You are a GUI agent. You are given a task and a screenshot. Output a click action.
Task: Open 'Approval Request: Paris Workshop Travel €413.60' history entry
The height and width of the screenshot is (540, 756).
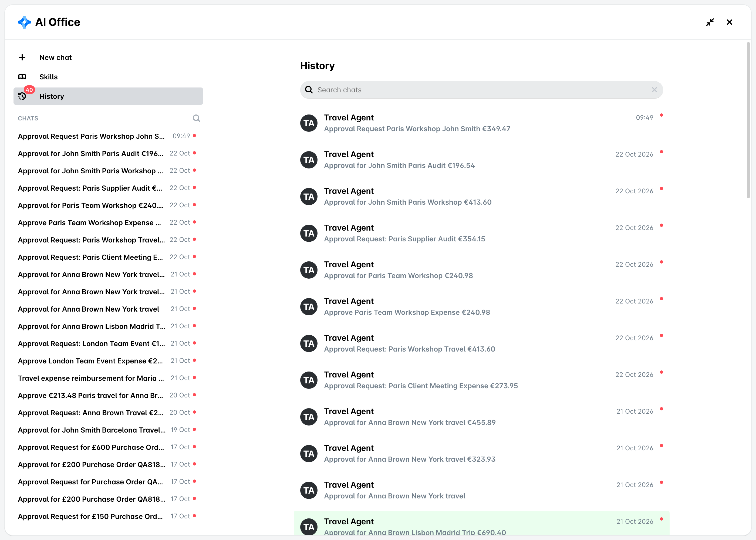482,343
